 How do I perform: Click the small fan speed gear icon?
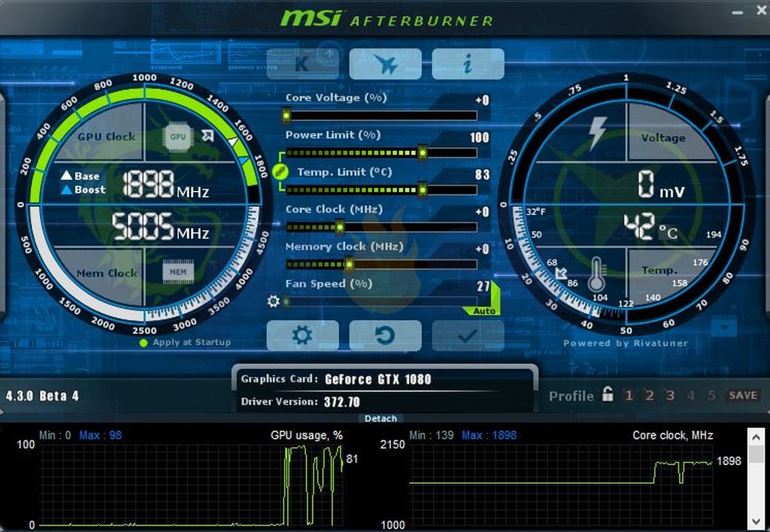[273, 301]
